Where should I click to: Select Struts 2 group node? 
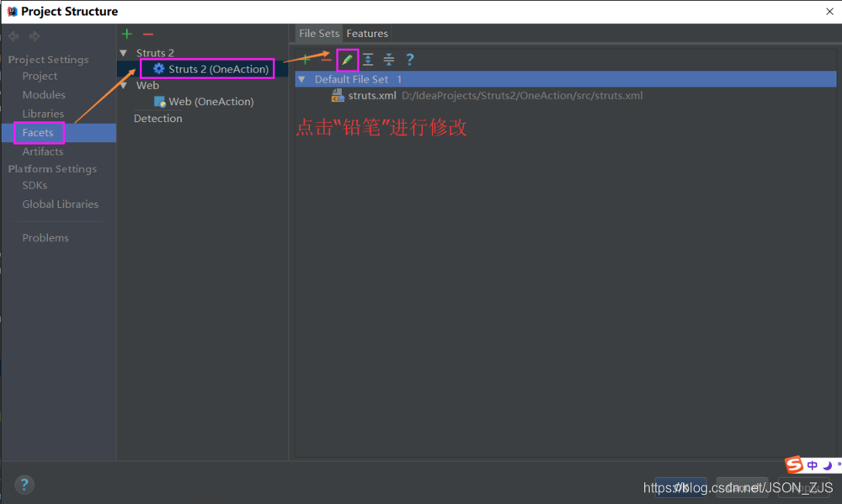(x=155, y=53)
